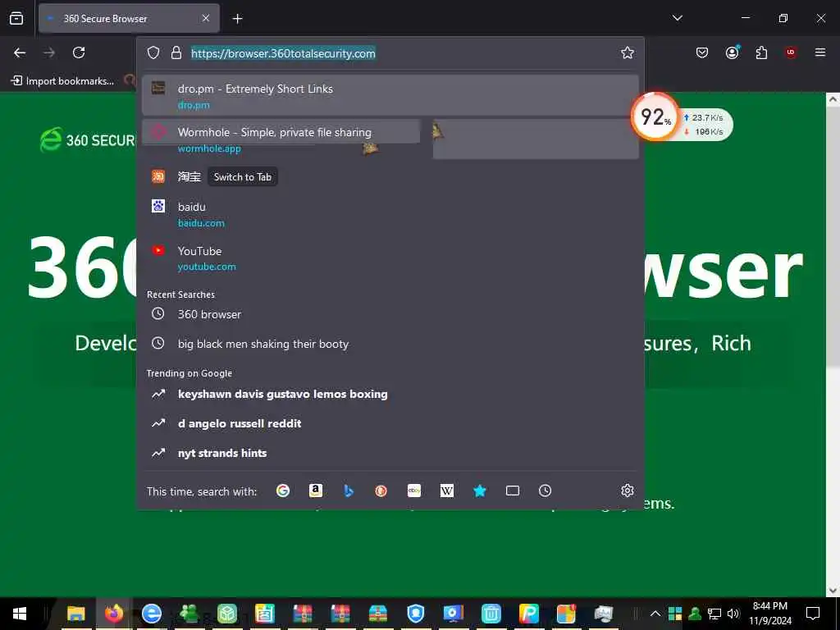Open the Windows Start menu
The width and height of the screenshot is (840, 630).
pyautogui.click(x=20, y=614)
